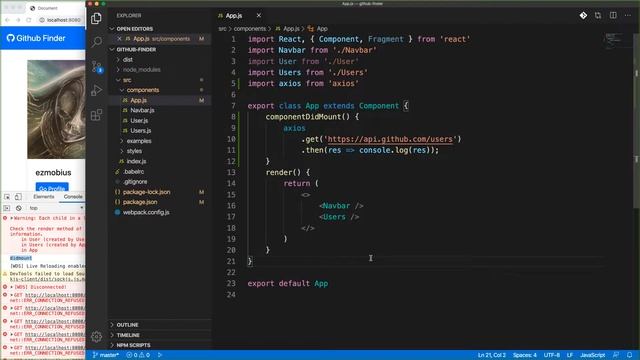The image size is (640, 360).
Task: Open Source Control view in activity bar
Action: [x=97, y=66]
